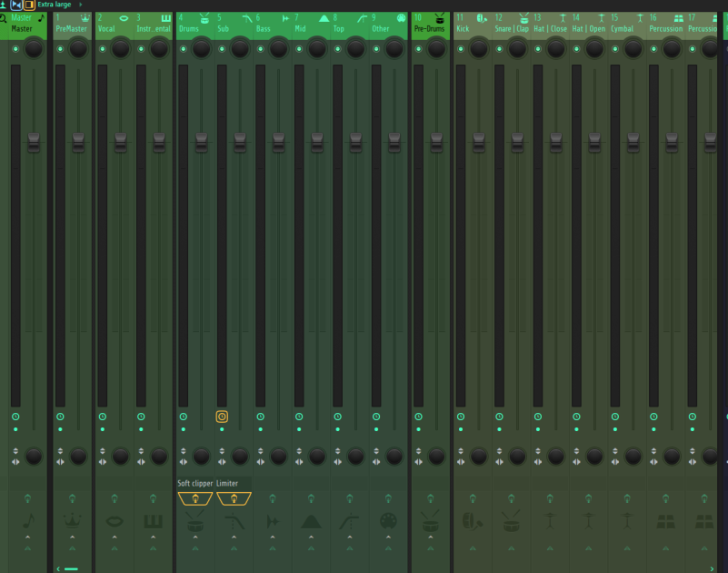728x573 pixels.
Task: Mute the Kick track via its green LED
Action: coord(461,49)
